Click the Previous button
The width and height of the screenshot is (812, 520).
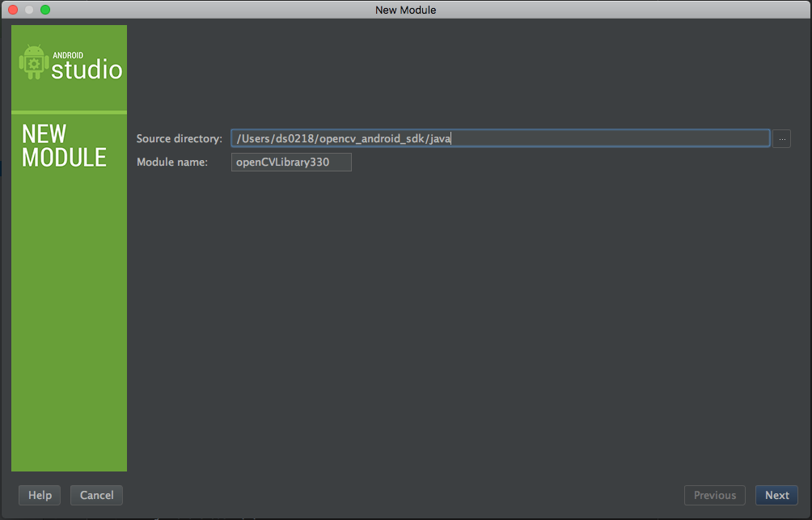[x=715, y=495]
